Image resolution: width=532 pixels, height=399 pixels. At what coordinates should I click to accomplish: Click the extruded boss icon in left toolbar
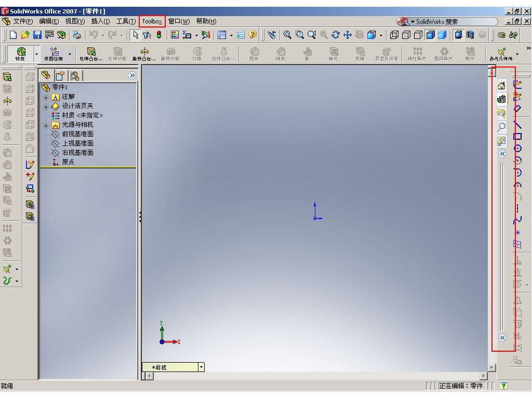point(7,77)
